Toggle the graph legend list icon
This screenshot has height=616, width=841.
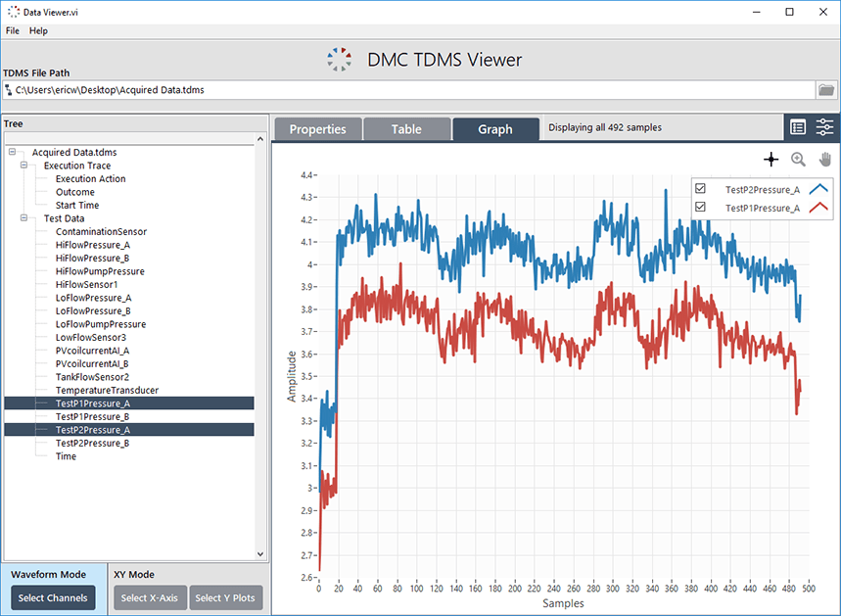[798, 127]
